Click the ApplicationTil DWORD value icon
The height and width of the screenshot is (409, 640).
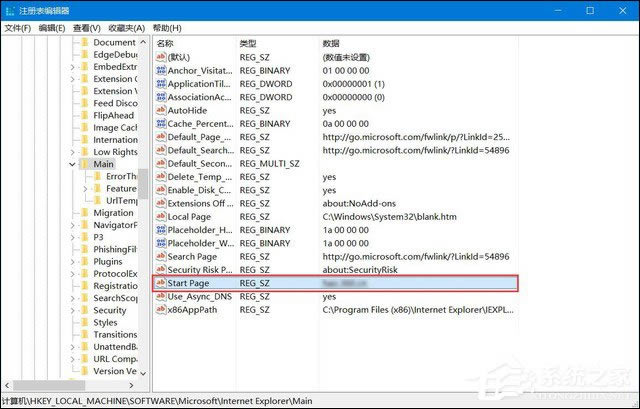161,84
